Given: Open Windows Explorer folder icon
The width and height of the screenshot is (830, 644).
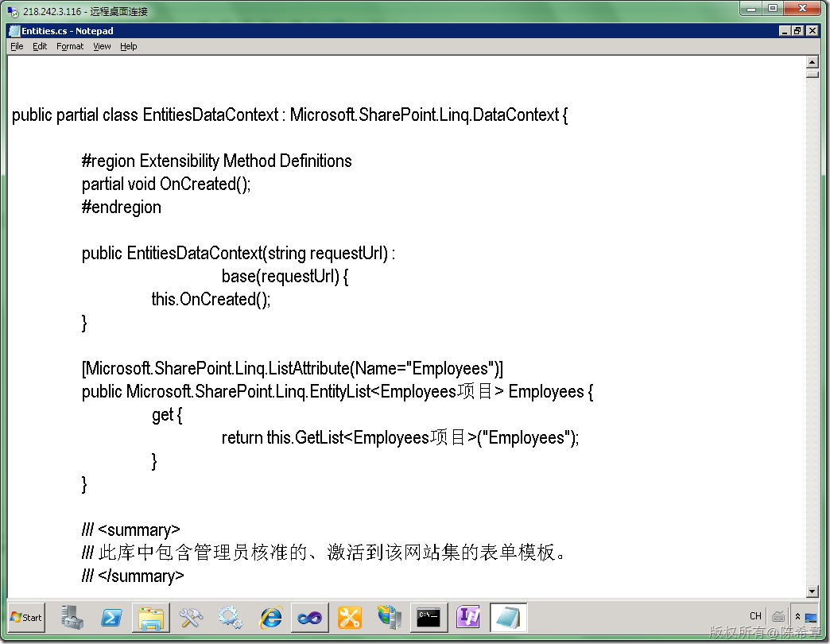Looking at the screenshot, I should pos(151,617).
